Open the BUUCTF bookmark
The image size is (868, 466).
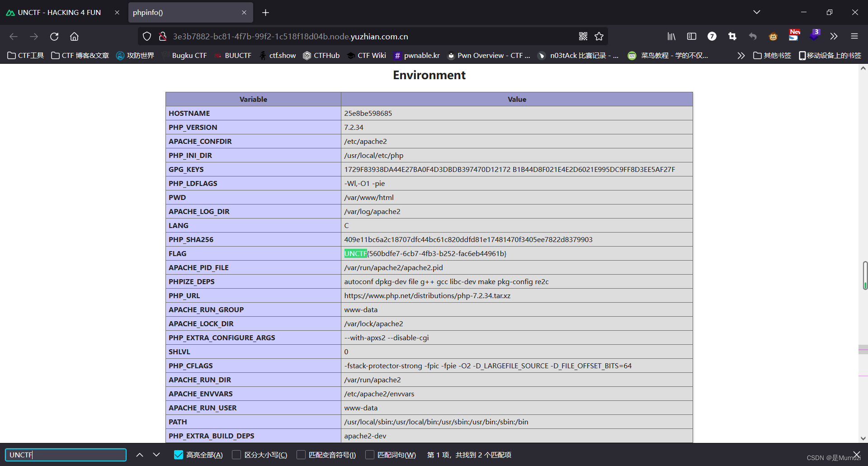pyautogui.click(x=233, y=55)
